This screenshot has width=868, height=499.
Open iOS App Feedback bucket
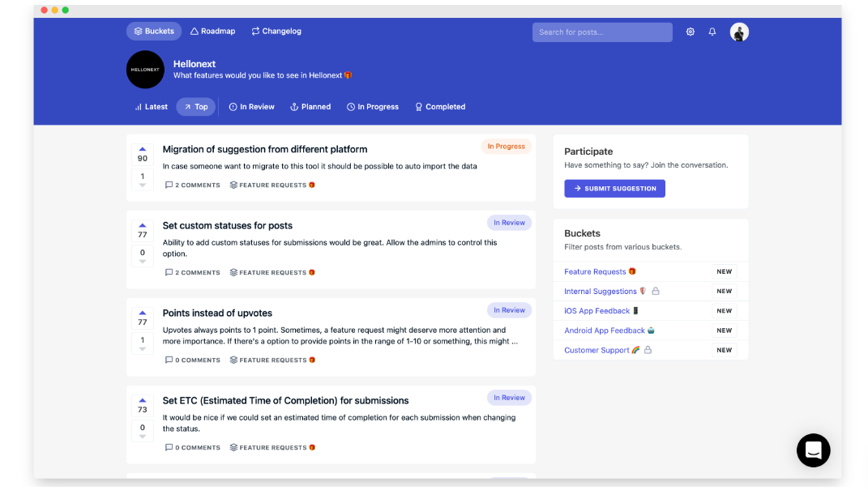click(597, 311)
